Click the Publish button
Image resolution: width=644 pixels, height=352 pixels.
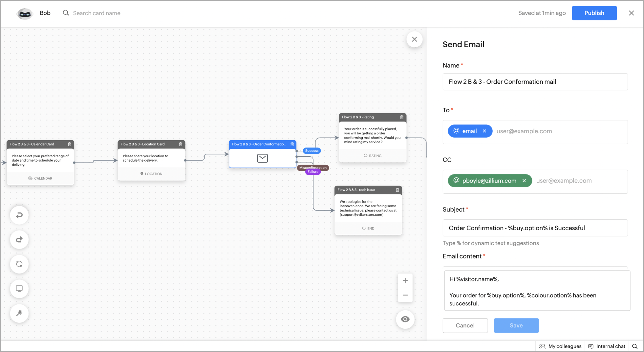tap(594, 13)
